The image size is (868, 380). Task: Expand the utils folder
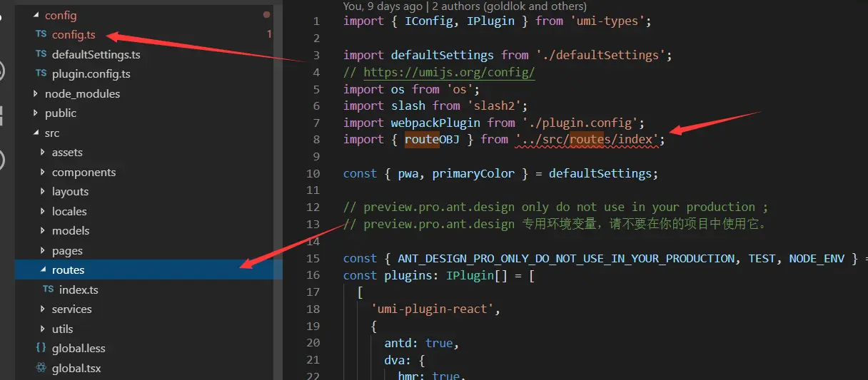pos(44,329)
